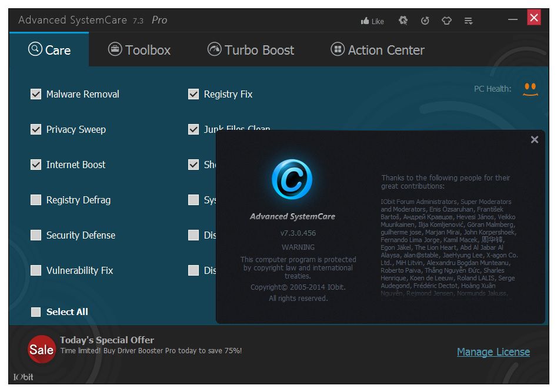Open the Turbo Boost tab
This screenshot has width=557, height=392.
[x=251, y=50]
